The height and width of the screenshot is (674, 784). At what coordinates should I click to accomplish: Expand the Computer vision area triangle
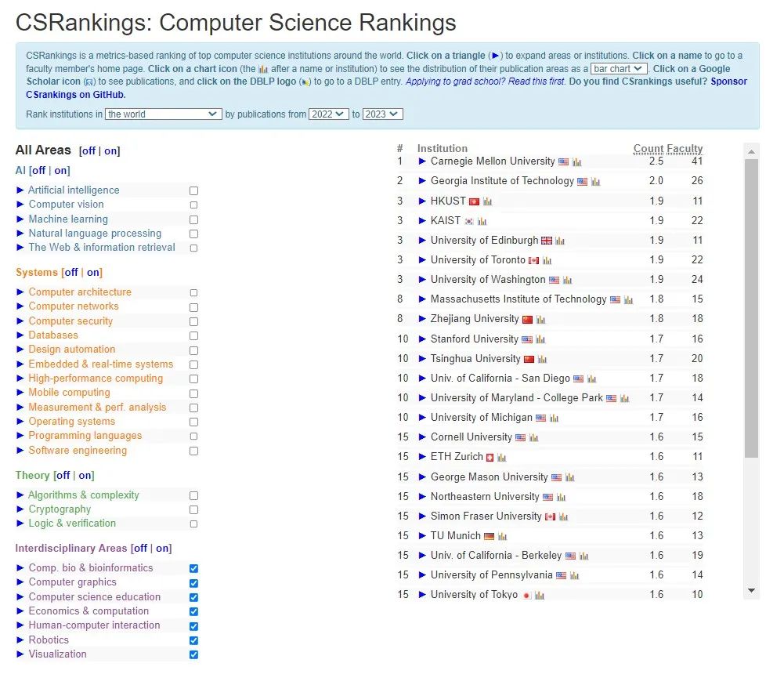[x=20, y=205]
